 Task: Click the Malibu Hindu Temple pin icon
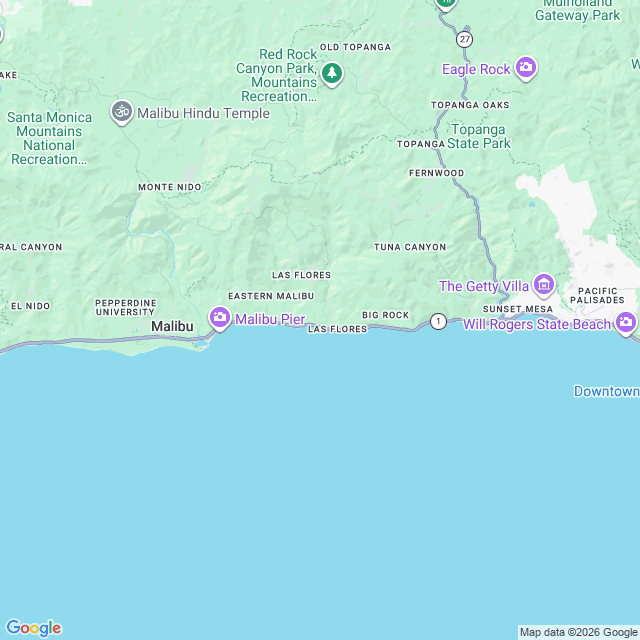pyautogui.click(x=122, y=112)
